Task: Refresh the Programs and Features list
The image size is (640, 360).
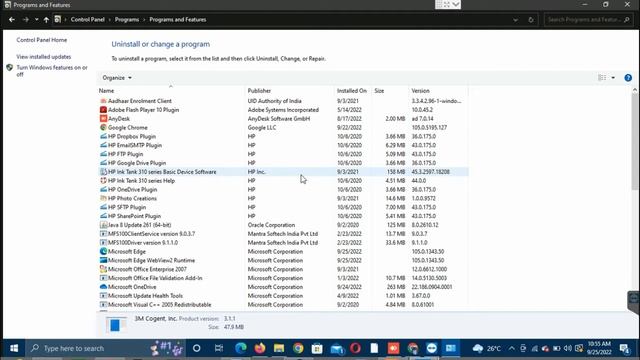Action: click(x=531, y=20)
